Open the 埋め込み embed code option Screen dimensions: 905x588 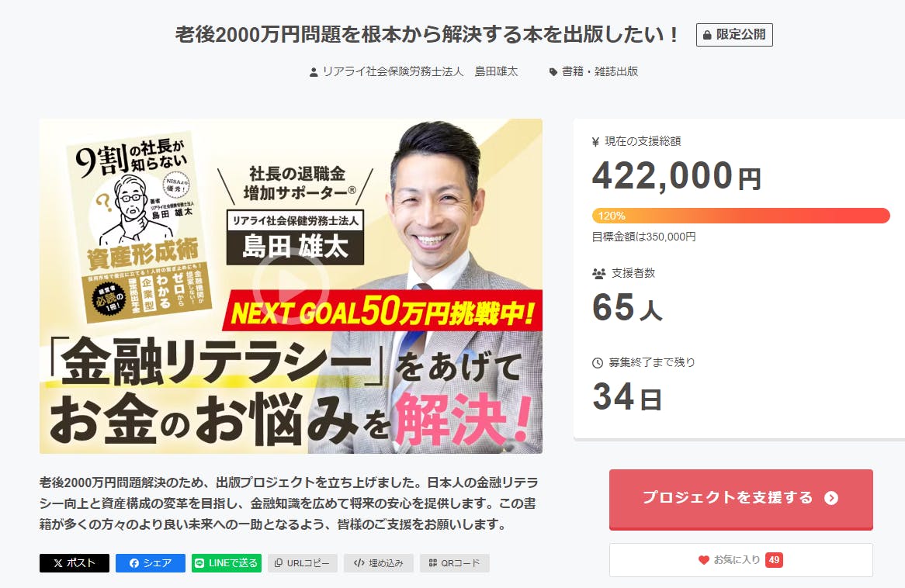tap(379, 563)
